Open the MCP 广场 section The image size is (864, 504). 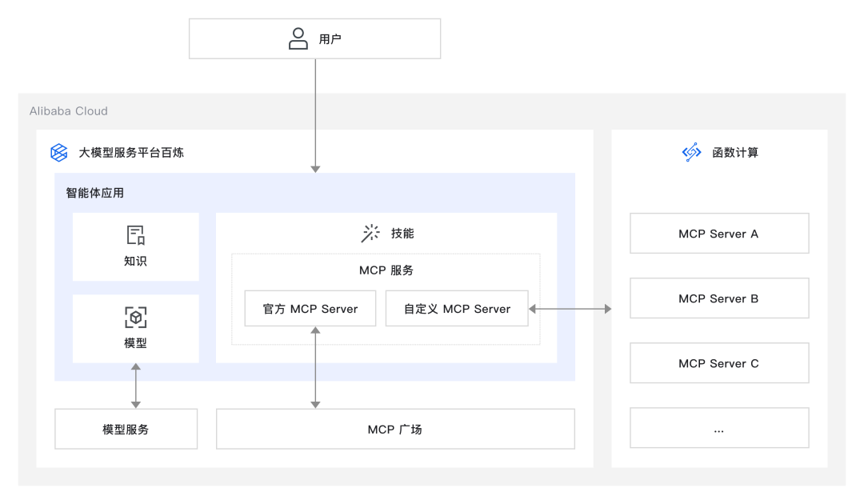tap(395, 429)
